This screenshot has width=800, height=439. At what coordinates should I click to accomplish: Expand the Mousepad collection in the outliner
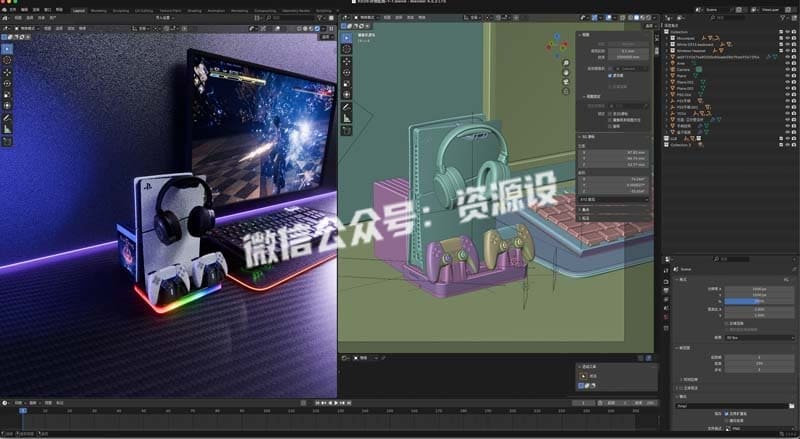pos(667,38)
